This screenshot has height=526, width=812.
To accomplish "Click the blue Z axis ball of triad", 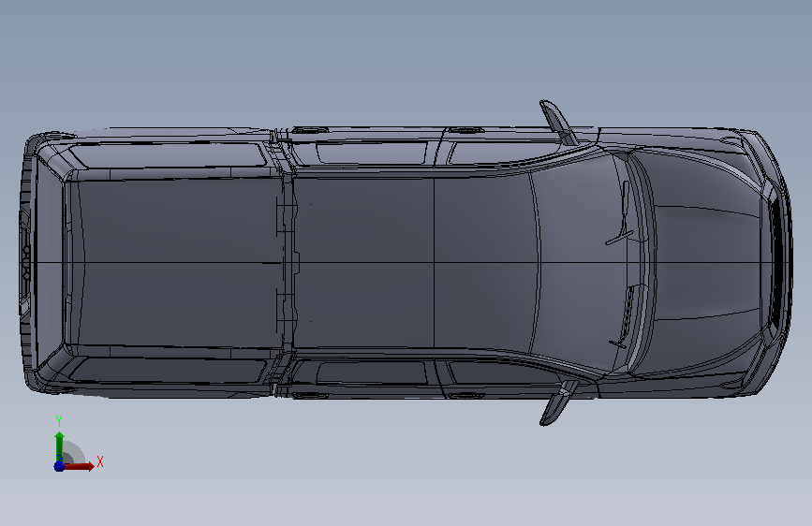I will 59,466.
